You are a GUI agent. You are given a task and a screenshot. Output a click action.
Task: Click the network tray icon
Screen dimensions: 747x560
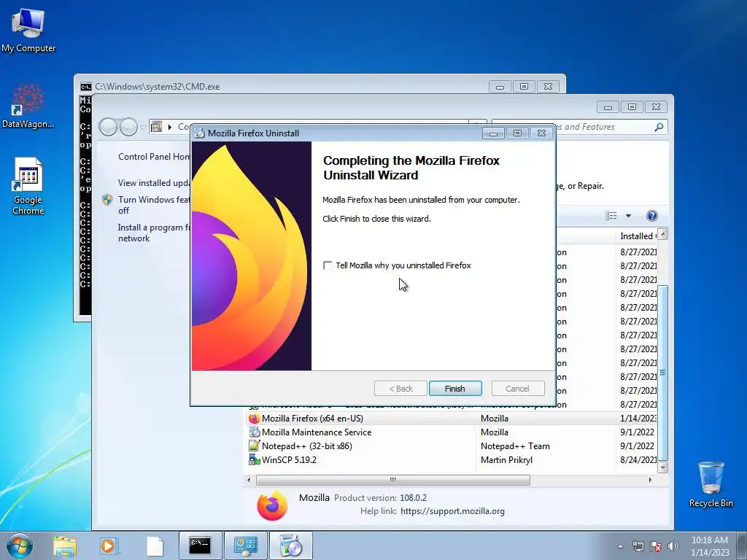point(638,546)
